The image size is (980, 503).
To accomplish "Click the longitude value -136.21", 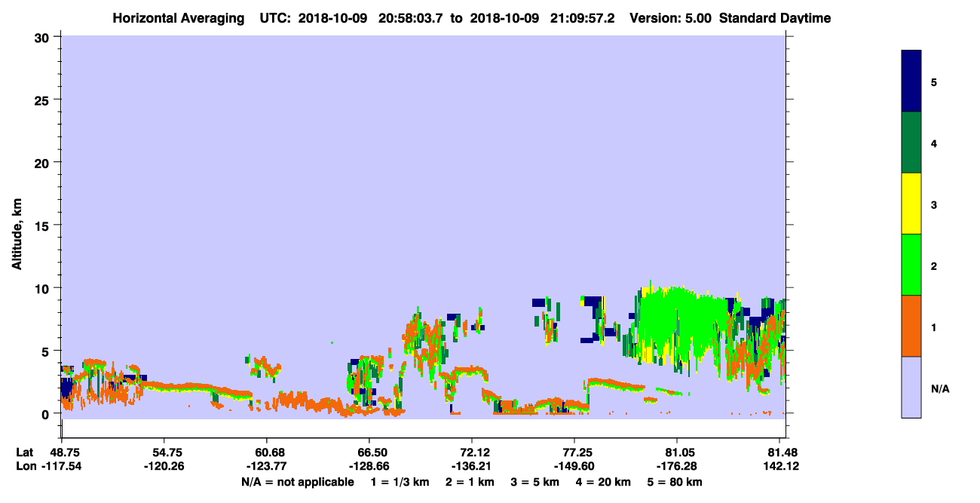I will pos(472,466).
